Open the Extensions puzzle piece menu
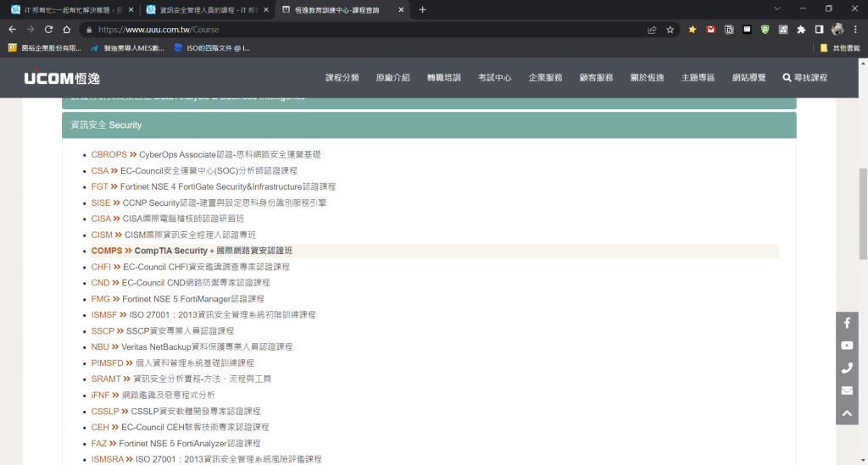868x465 pixels. (801, 30)
